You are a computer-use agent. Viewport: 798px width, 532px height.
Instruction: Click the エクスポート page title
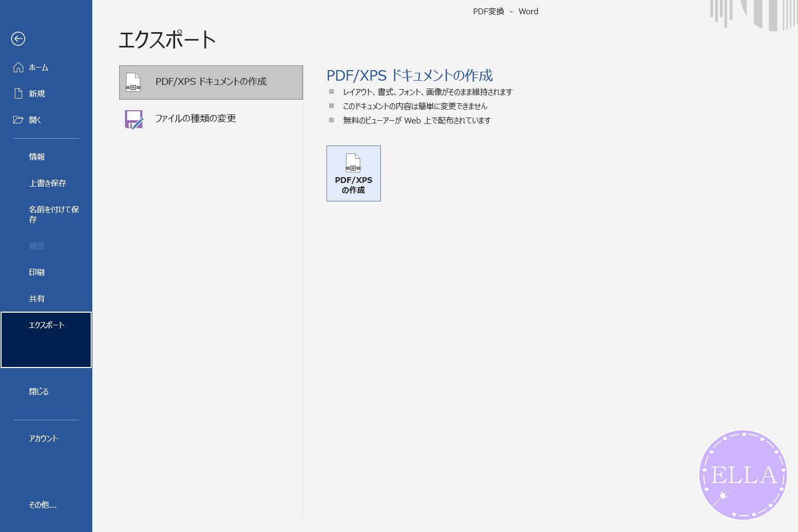pyautogui.click(x=167, y=40)
